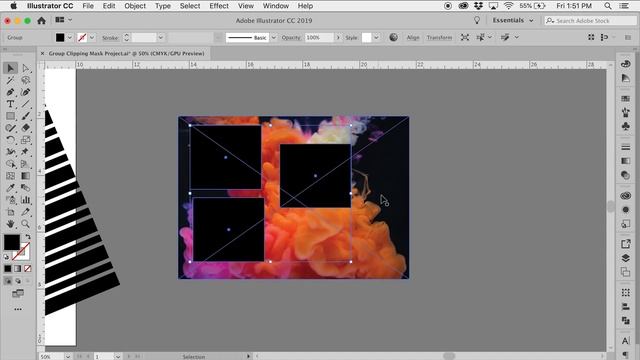The image size is (640, 360).
Task: Select the Artboard tool
Action: 11,212
